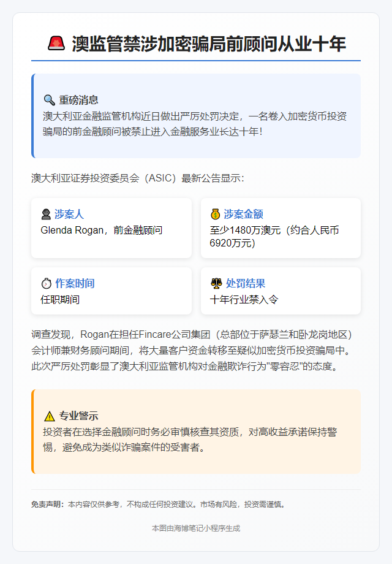Click the 专业警示 heading label
This screenshot has width=392, height=564.
(x=79, y=416)
